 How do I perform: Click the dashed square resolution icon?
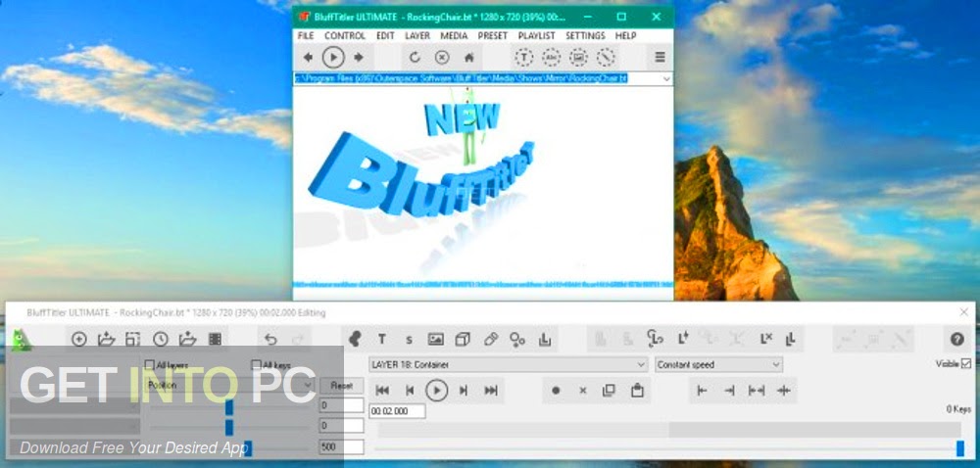pyautogui.click(x=132, y=339)
